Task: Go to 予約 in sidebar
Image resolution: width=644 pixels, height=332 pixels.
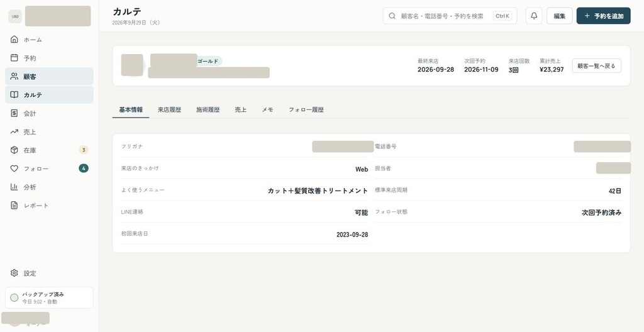Action: [x=49, y=58]
